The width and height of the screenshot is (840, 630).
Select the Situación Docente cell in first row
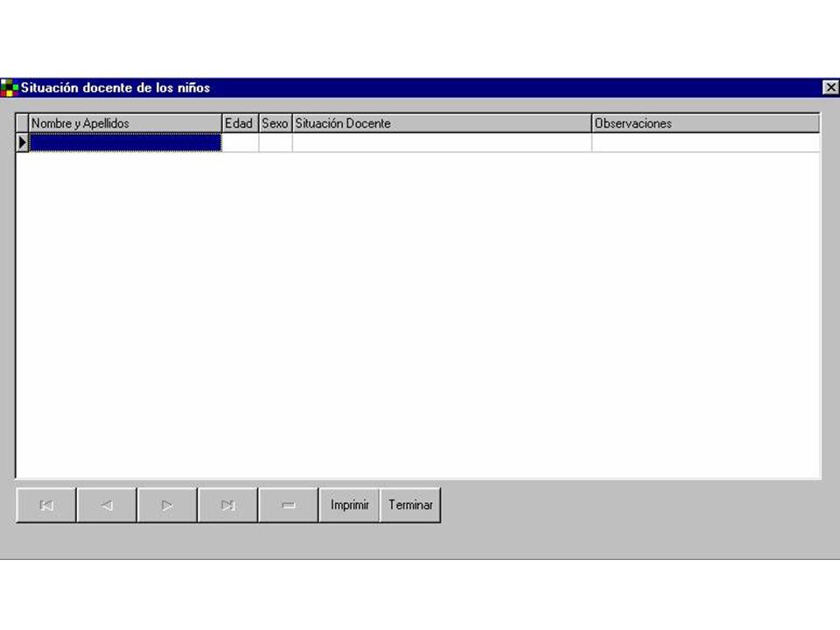click(441, 143)
